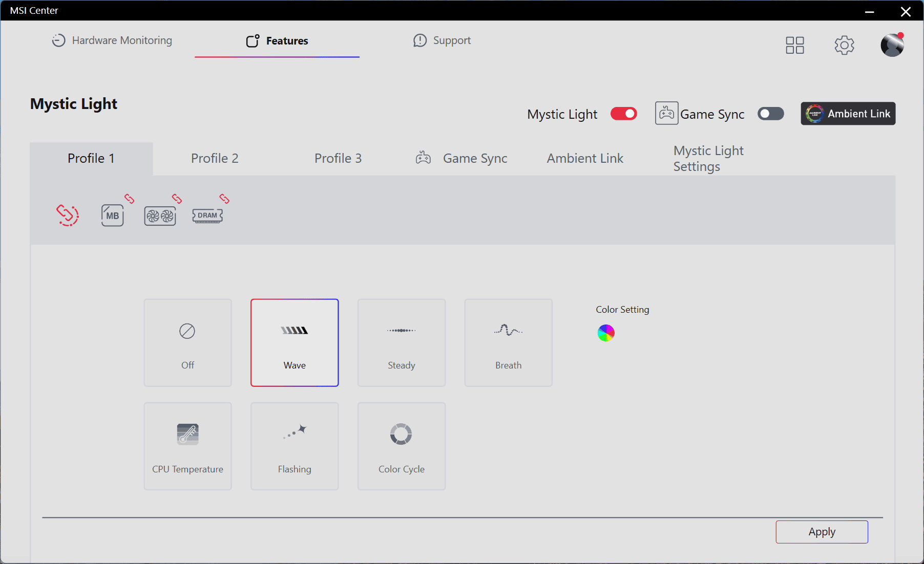Enable the Game Sync switch

771,114
